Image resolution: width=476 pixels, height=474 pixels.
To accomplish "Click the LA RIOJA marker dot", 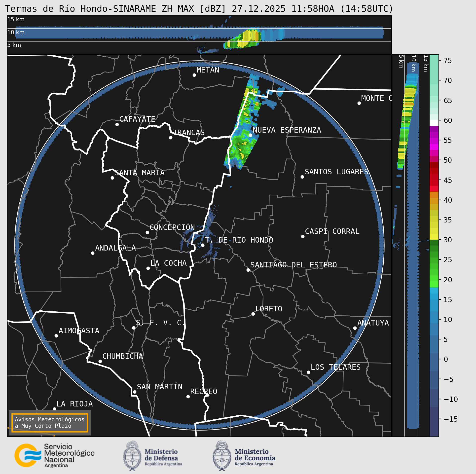I will point(54,409).
